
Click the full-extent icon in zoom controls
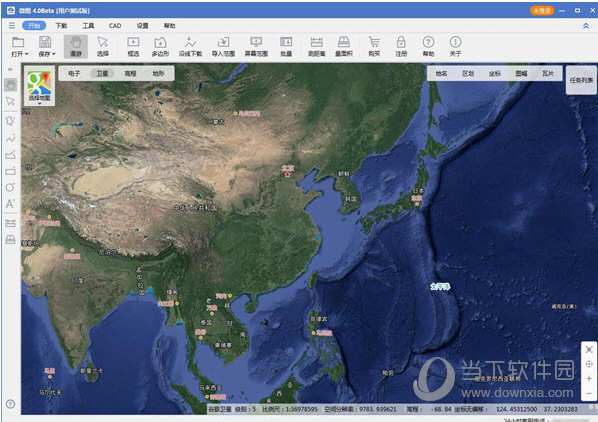click(x=589, y=349)
